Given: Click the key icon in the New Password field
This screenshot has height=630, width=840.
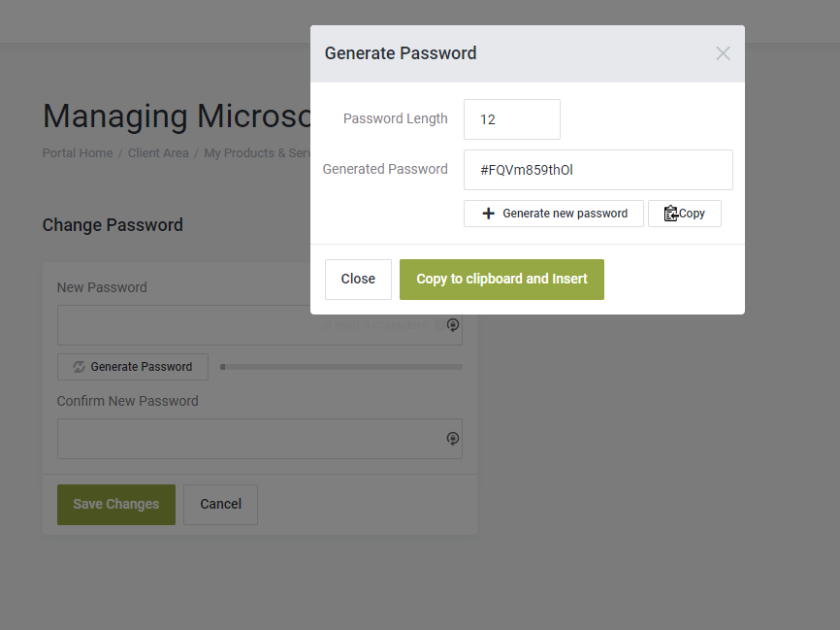Looking at the screenshot, I should pyautogui.click(x=453, y=325).
